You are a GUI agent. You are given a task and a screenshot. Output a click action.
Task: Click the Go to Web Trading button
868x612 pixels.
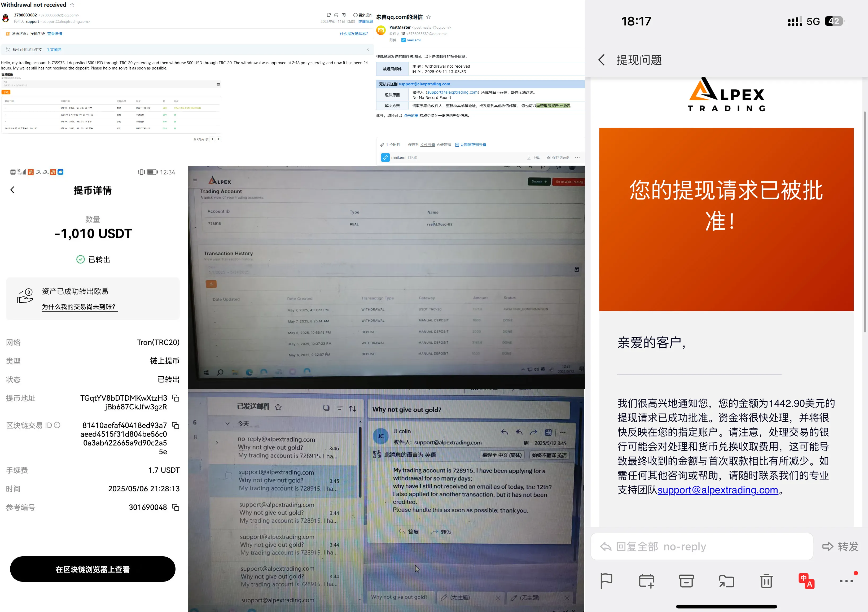[568, 182]
